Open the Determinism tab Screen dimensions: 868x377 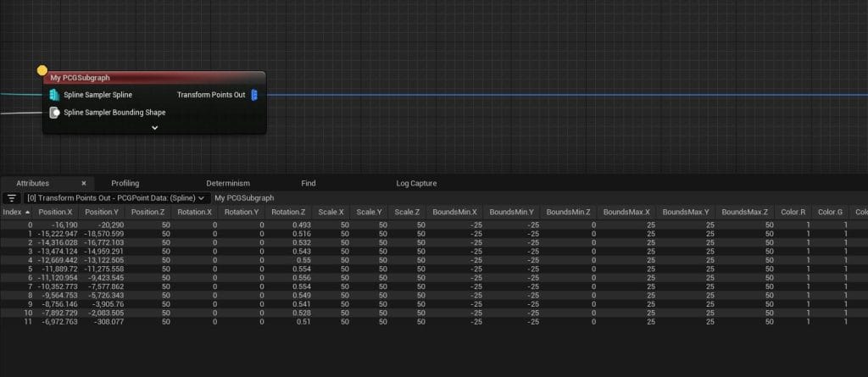coord(228,183)
